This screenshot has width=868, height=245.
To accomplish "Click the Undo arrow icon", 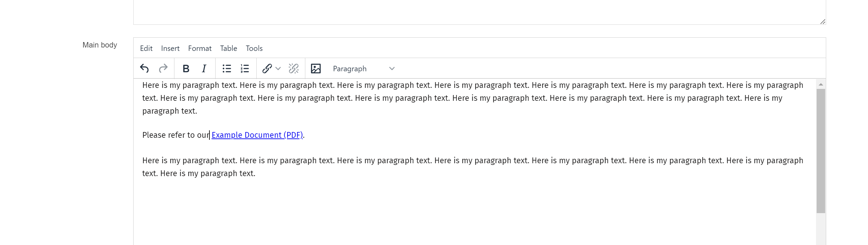I will pyautogui.click(x=144, y=69).
